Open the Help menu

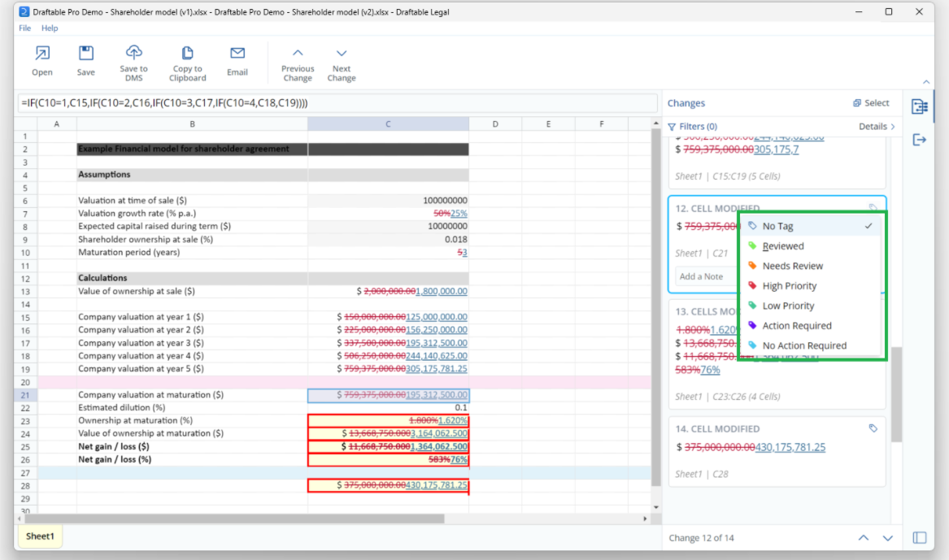pos(50,28)
